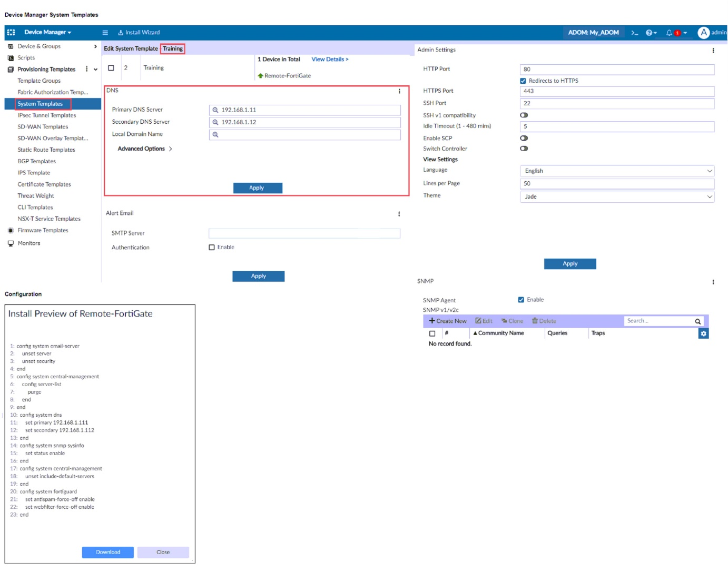Enable Alert Email Authentication checkbox

[212, 248]
